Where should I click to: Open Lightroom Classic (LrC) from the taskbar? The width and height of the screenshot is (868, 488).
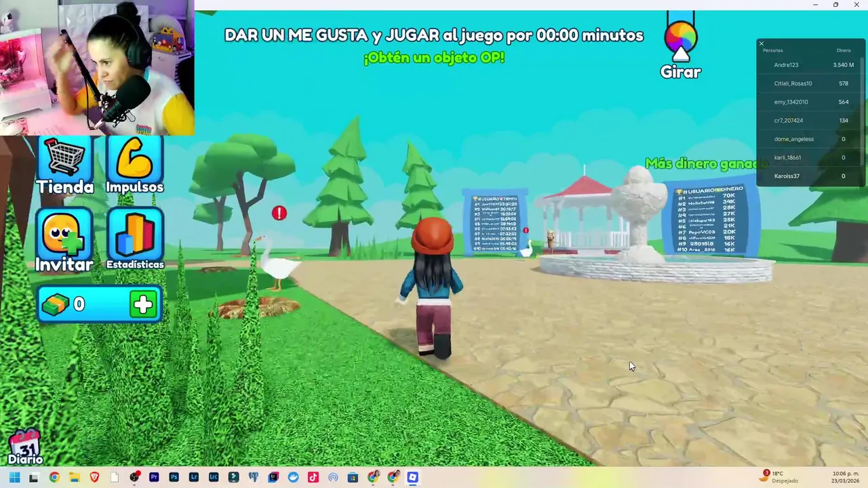(214, 477)
